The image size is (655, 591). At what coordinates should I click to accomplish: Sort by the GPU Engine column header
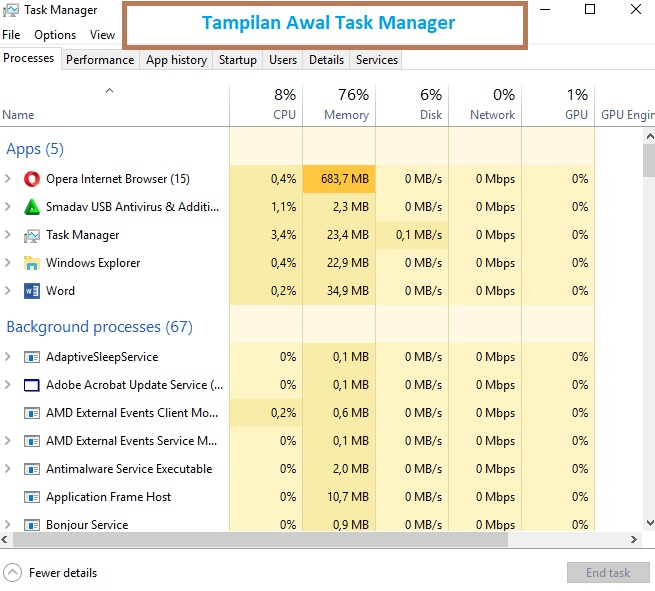click(x=625, y=106)
